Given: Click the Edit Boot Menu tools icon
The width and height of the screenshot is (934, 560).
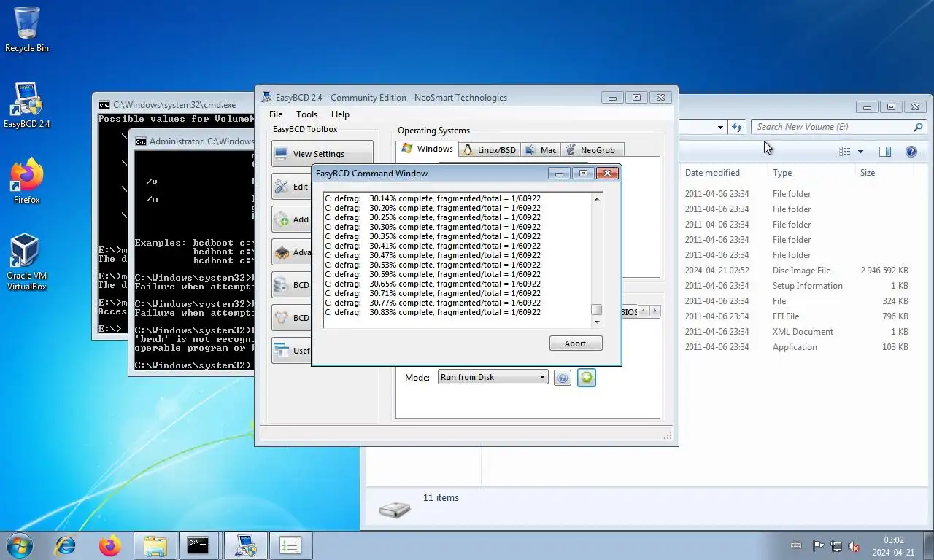Looking at the screenshot, I should (281, 187).
